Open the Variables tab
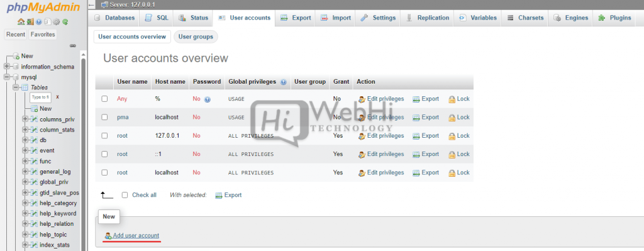 [478, 18]
